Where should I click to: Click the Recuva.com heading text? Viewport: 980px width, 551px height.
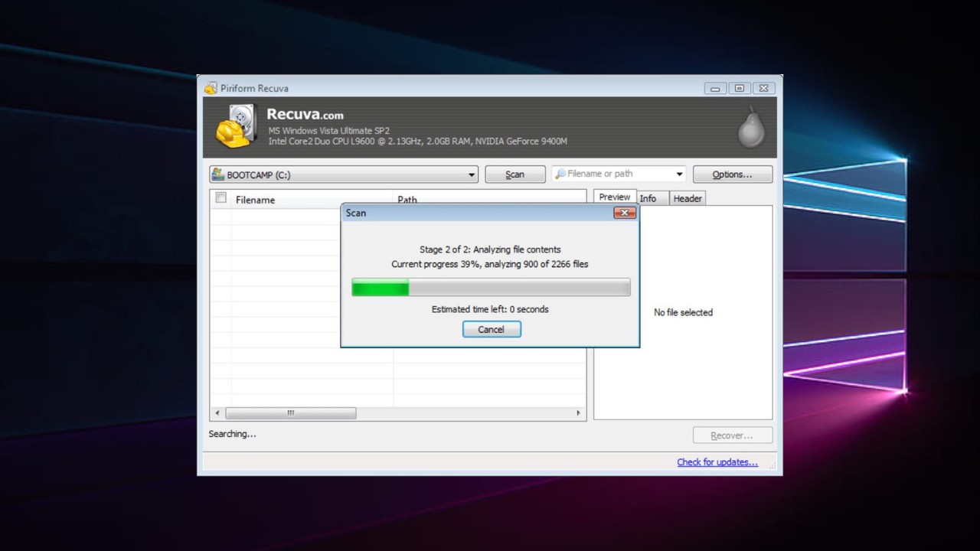(x=305, y=115)
